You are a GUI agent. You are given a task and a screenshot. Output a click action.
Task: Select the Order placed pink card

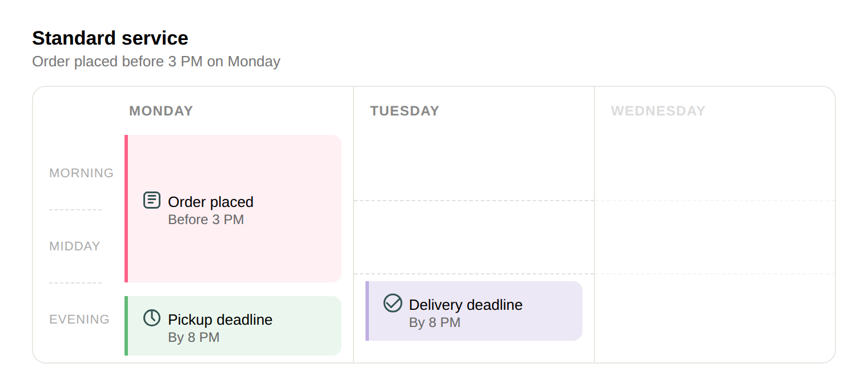pos(233,209)
